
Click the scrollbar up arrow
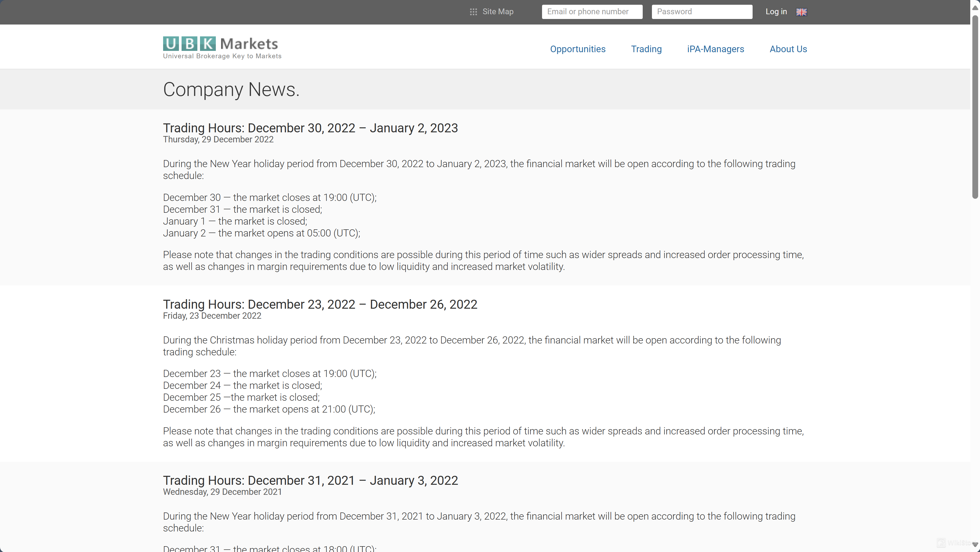point(975,8)
